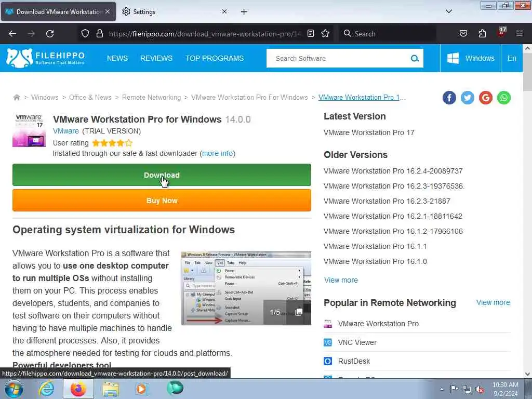Screen dimensions: 532x399
Task: Click the address bar URL
Action: [x=205, y=34]
